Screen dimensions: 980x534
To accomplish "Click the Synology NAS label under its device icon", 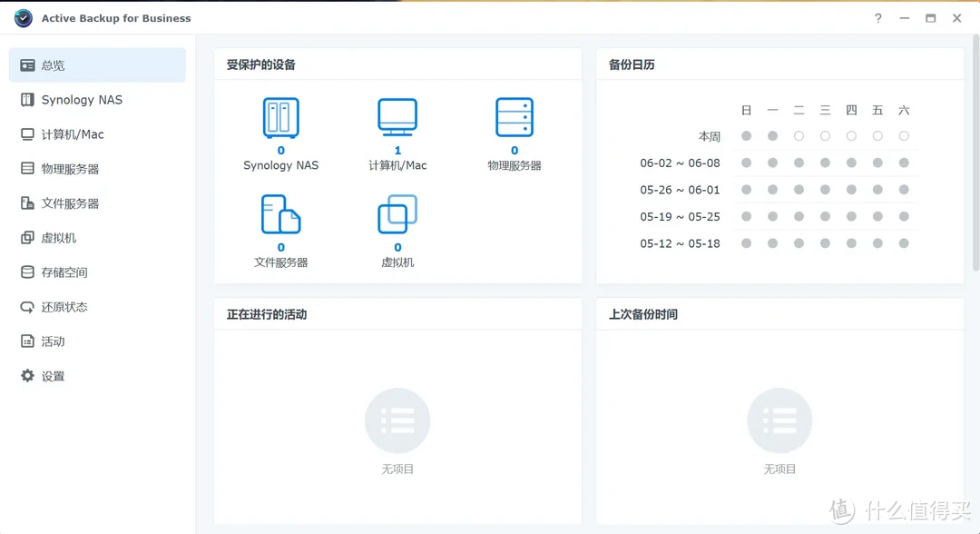I will pos(281,165).
